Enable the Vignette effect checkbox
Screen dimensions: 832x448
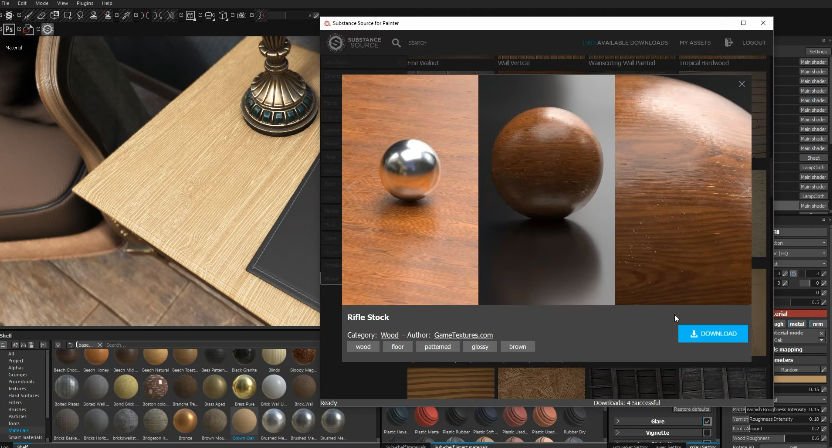pyautogui.click(x=707, y=433)
